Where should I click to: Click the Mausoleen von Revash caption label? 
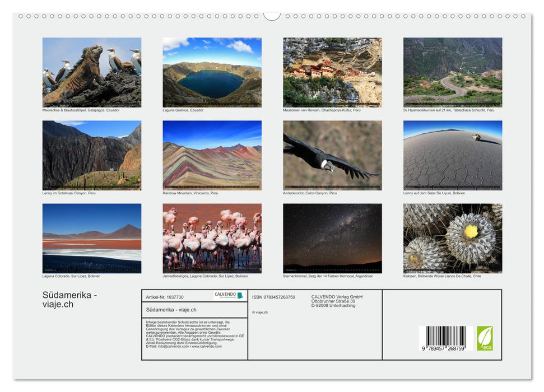[x=322, y=111]
